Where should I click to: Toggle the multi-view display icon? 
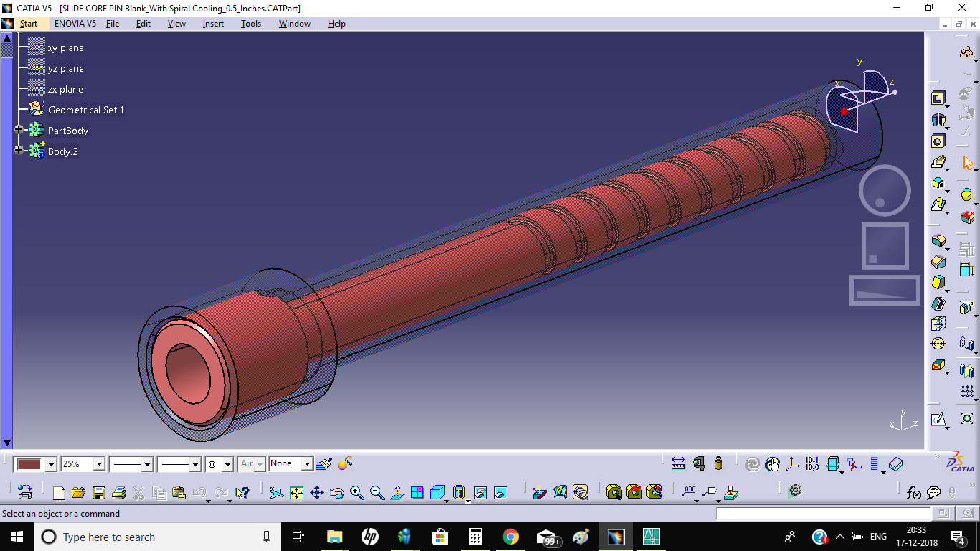click(x=417, y=493)
